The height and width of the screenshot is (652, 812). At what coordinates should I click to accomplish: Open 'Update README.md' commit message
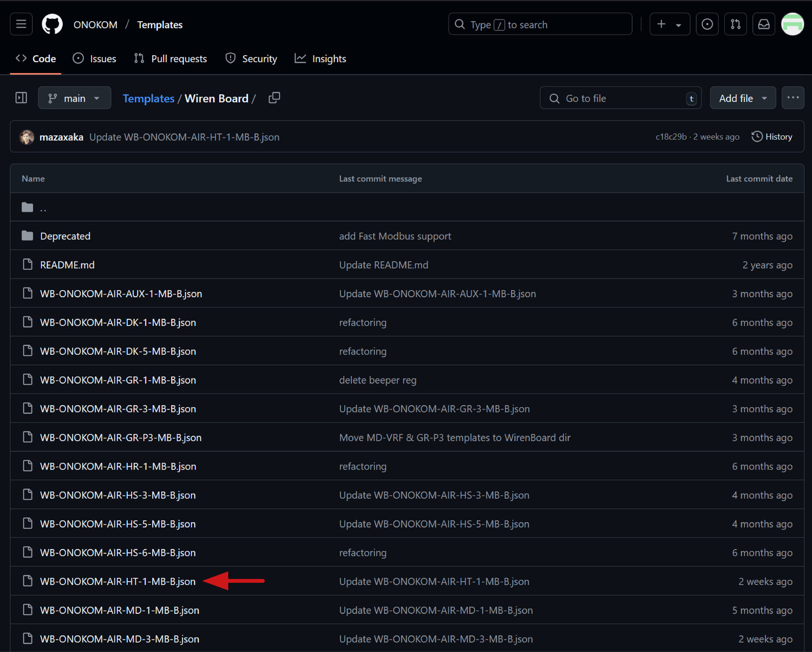pyautogui.click(x=383, y=265)
